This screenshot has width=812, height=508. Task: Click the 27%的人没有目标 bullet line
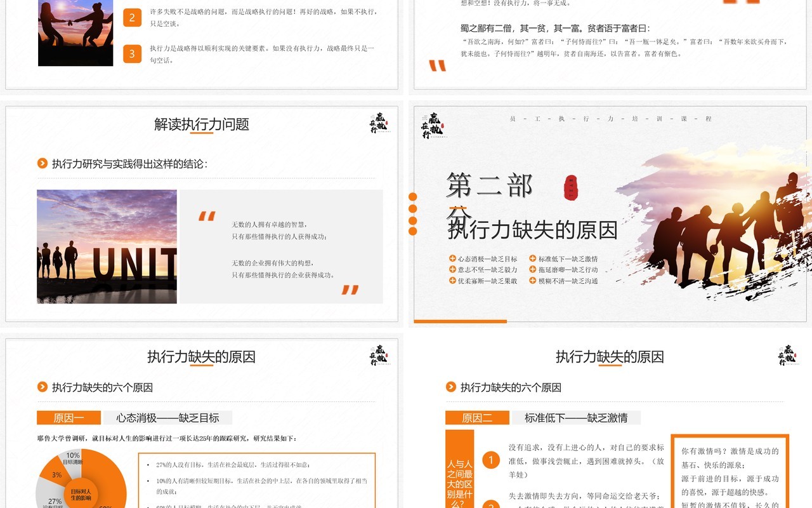(233, 464)
